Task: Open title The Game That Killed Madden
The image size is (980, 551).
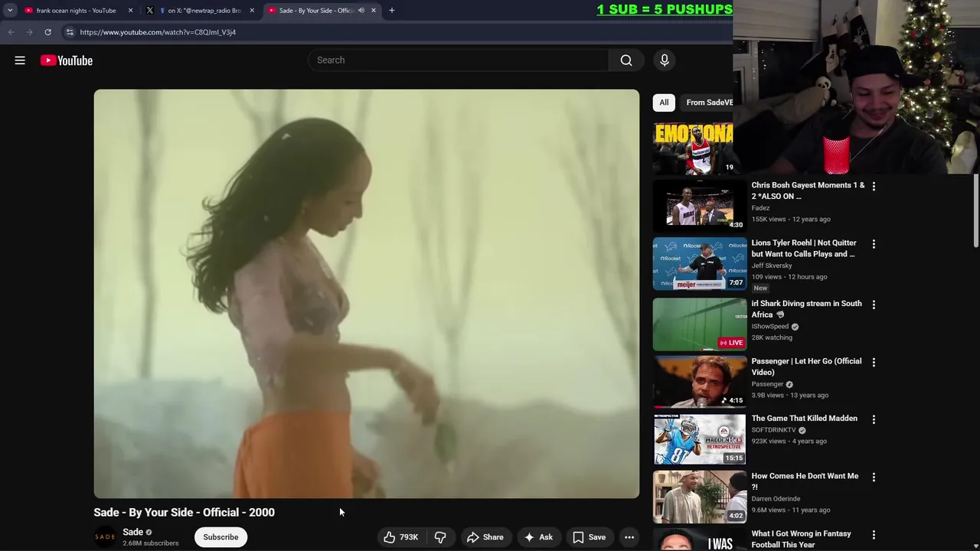Action: [804, 419]
